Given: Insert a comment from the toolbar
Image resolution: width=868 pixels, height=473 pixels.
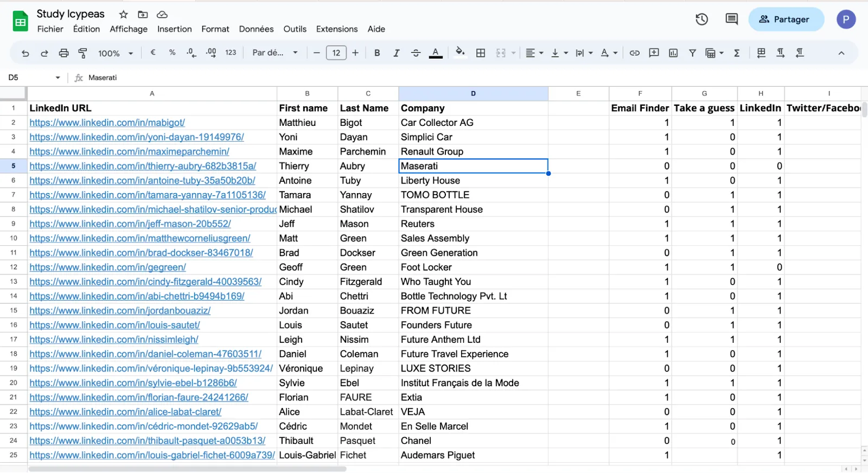Looking at the screenshot, I should [x=654, y=53].
